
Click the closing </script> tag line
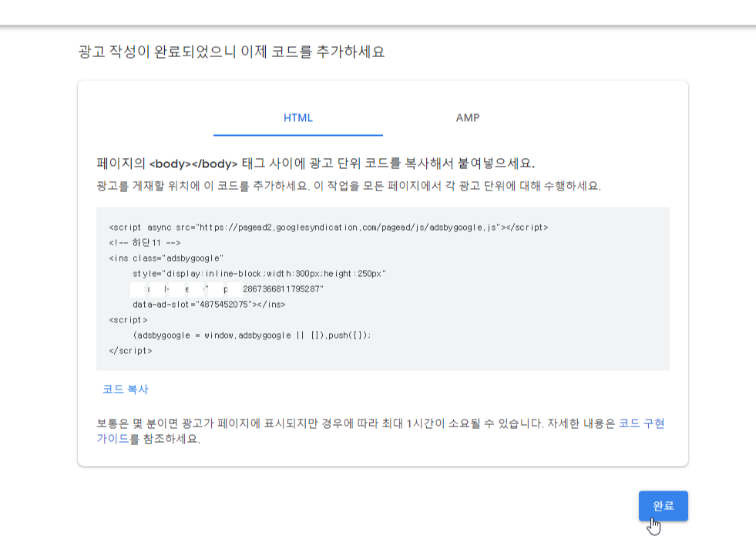coord(131,351)
